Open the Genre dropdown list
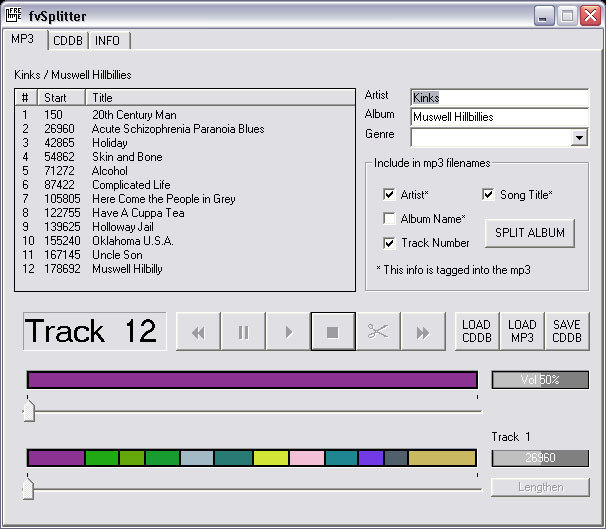 [x=579, y=137]
